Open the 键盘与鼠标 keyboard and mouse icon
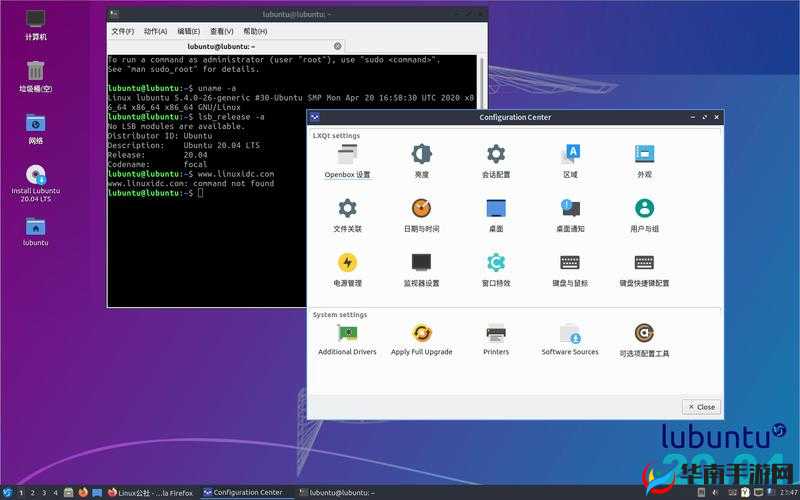The width and height of the screenshot is (800, 500). (x=570, y=270)
